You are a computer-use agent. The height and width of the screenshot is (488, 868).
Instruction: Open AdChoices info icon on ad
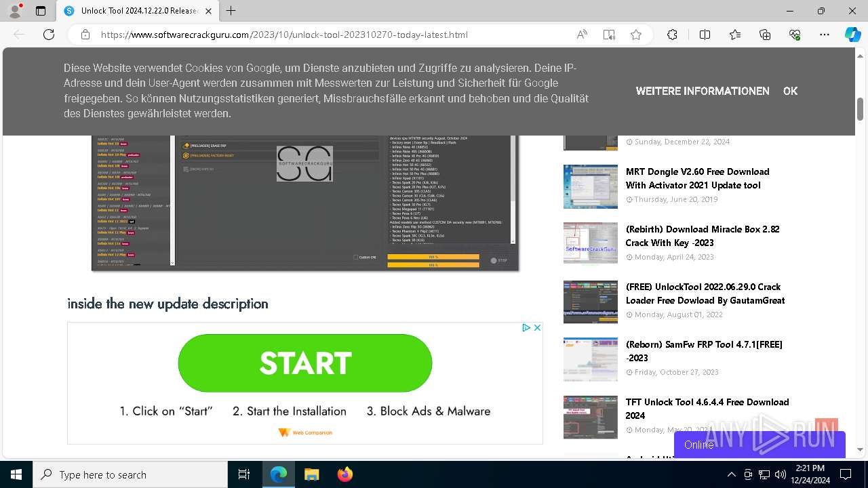526,327
